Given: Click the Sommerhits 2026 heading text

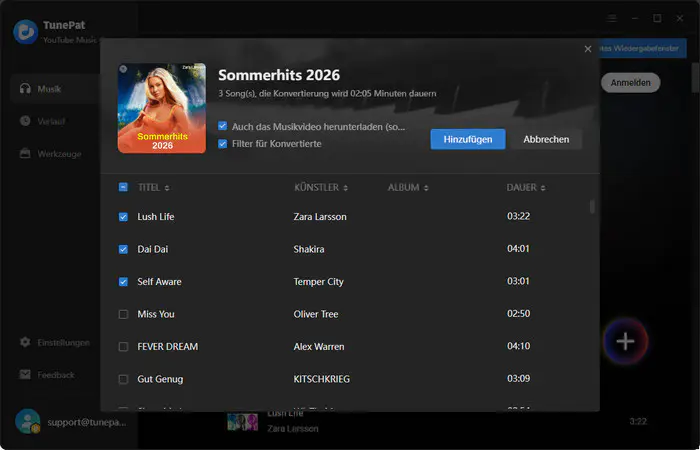Looking at the screenshot, I should click(279, 75).
